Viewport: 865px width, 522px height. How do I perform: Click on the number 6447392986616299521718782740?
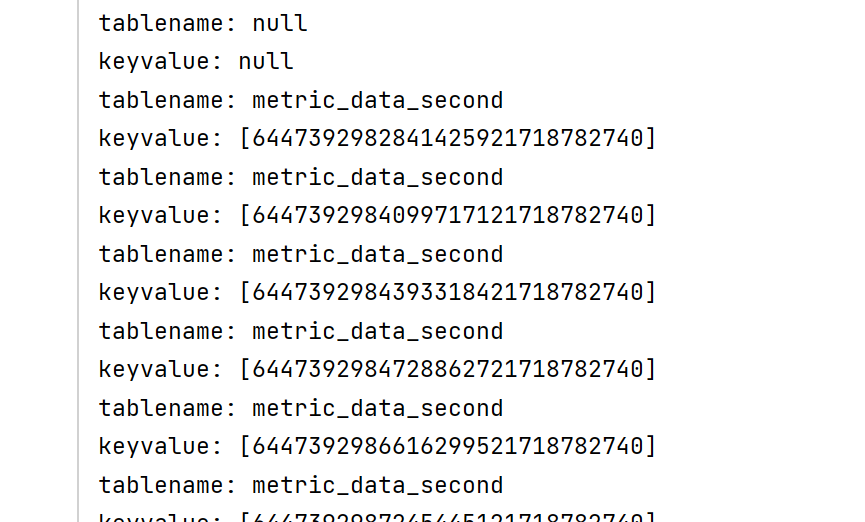[448, 446]
